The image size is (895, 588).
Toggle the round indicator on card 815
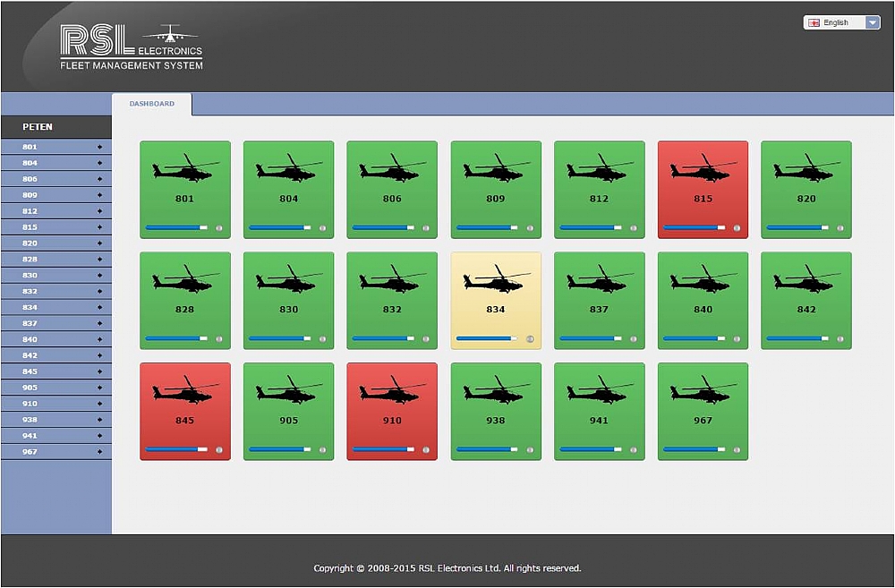coord(737,228)
